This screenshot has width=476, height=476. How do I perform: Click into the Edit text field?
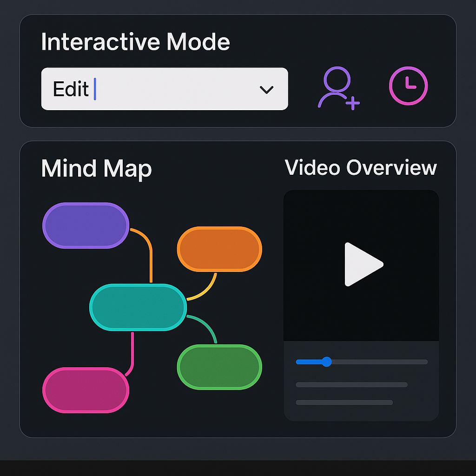tap(165, 89)
